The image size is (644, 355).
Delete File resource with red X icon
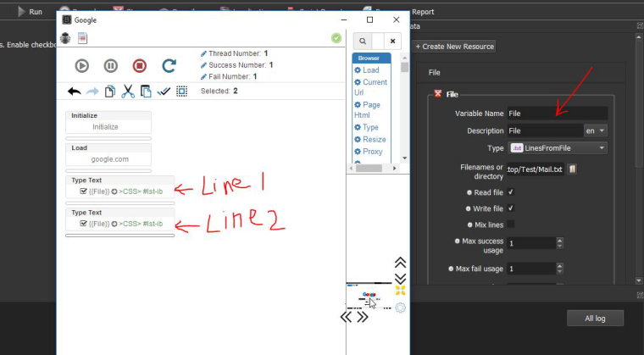point(437,94)
